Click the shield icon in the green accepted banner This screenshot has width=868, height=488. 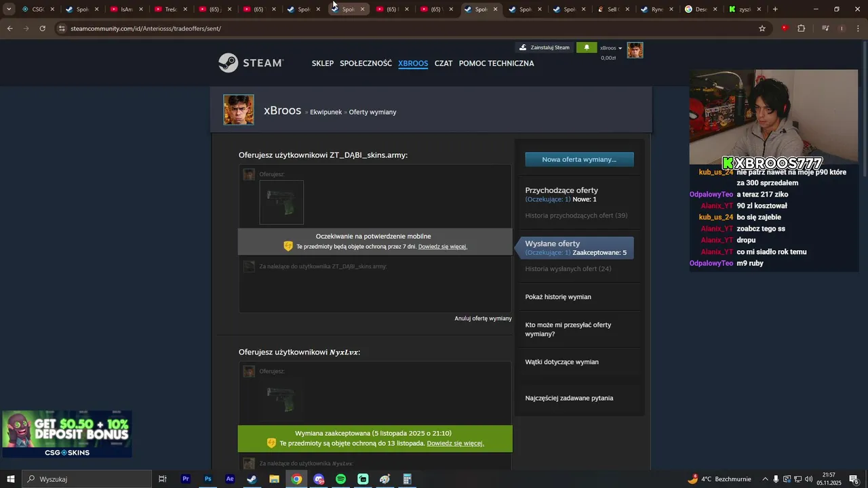pos(271,443)
